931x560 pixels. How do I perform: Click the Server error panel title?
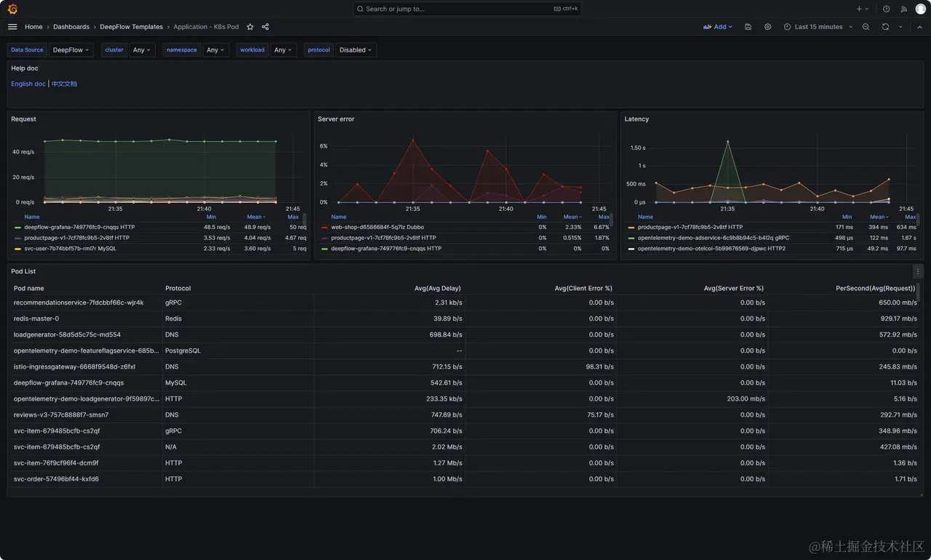pyautogui.click(x=336, y=119)
